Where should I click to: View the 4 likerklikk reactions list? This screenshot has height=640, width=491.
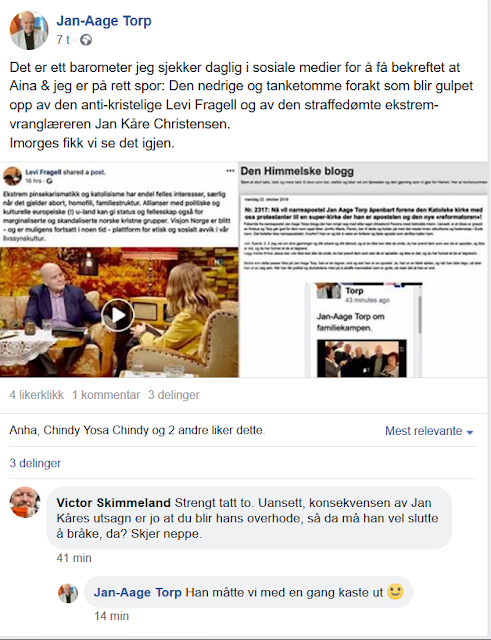[36, 395]
